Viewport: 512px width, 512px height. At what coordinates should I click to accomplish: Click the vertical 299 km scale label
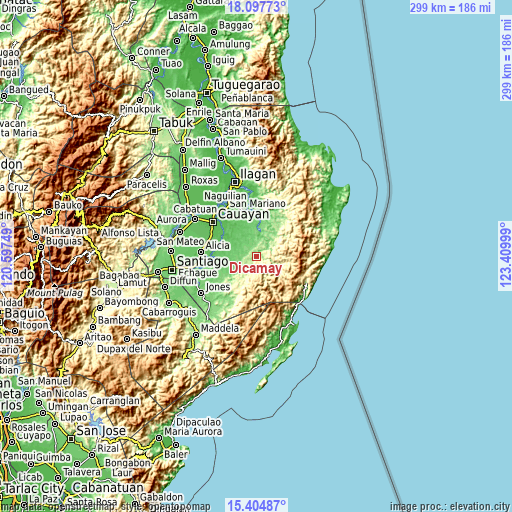(506, 59)
